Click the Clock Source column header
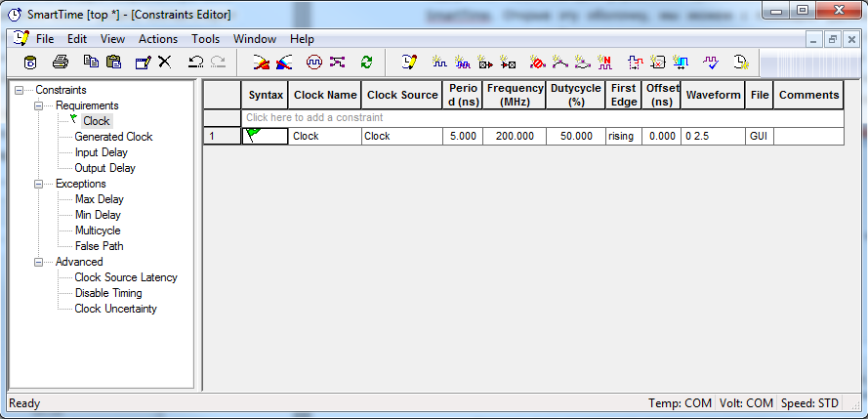Viewport: 868px width, 419px height. pyautogui.click(x=402, y=95)
